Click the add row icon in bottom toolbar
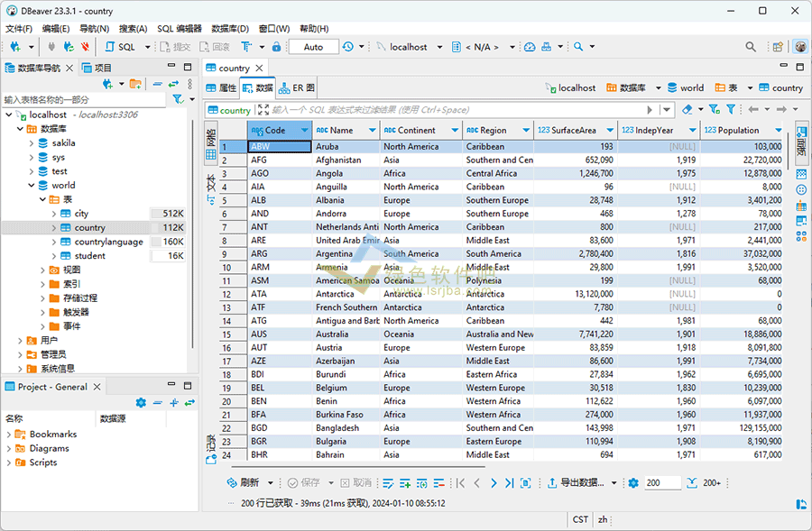The image size is (812, 531). coord(405,483)
